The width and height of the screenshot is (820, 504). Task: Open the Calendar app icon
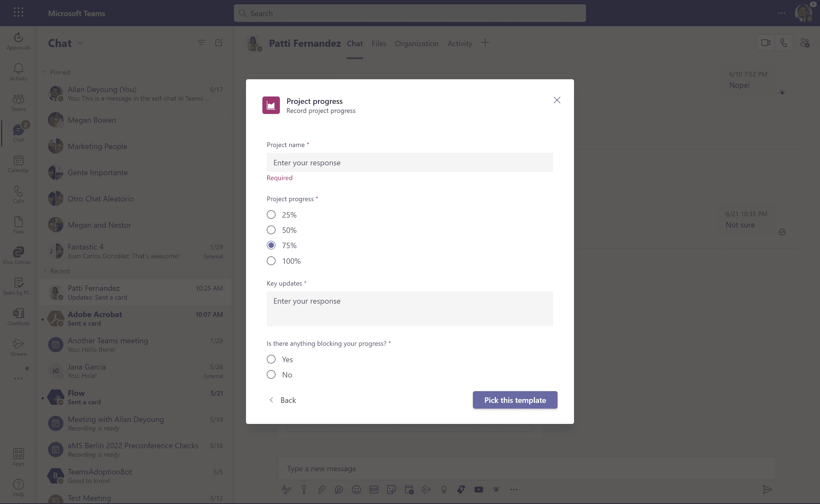tap(18, 164)
